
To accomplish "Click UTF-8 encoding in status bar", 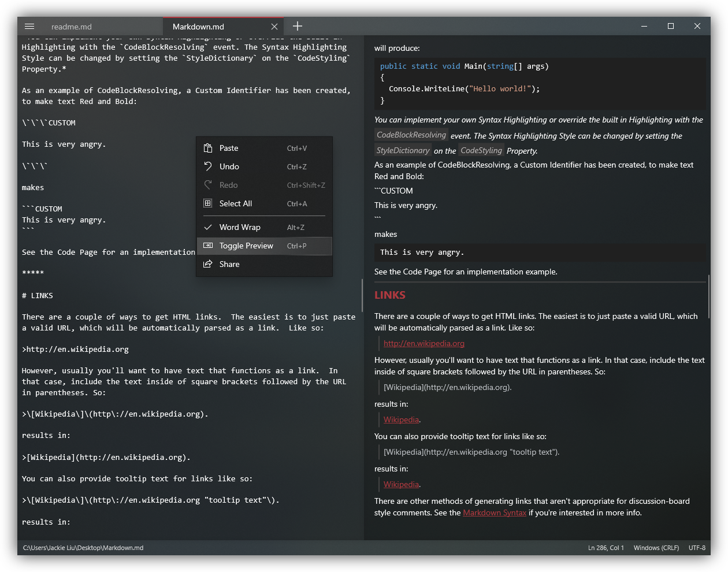I will click(697, 548).
